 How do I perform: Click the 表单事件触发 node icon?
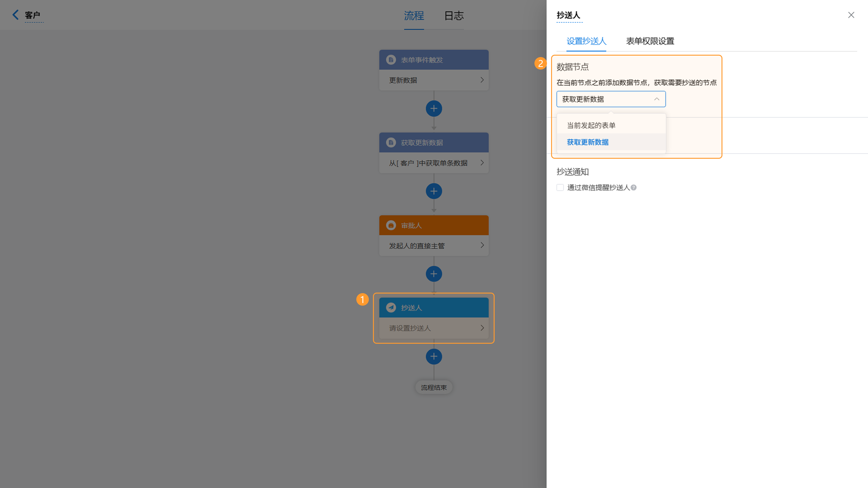(391, 60)
